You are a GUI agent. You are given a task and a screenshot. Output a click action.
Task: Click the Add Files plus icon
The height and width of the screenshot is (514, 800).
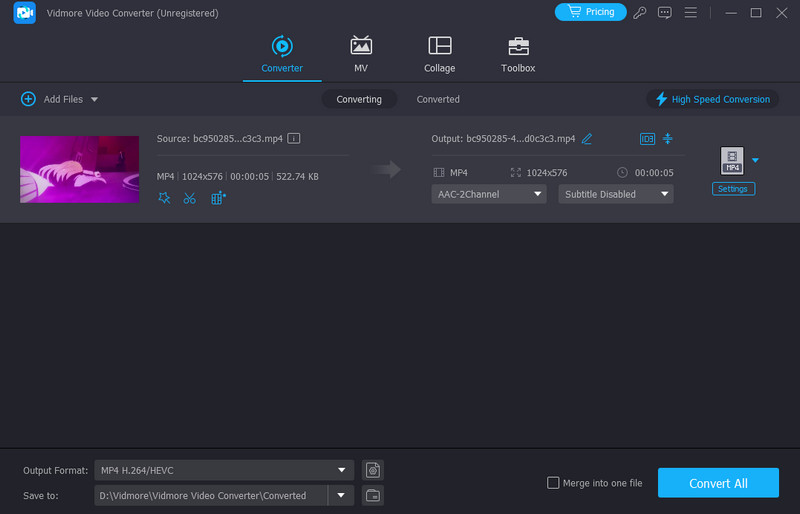click(28, 99)
